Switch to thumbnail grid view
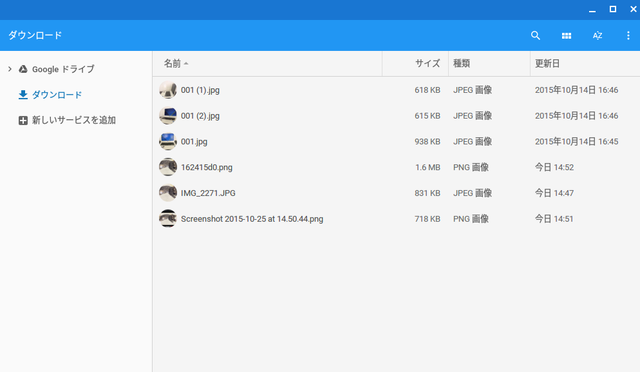This screenshot has width=640, height=372. click(x=567, y=36)
